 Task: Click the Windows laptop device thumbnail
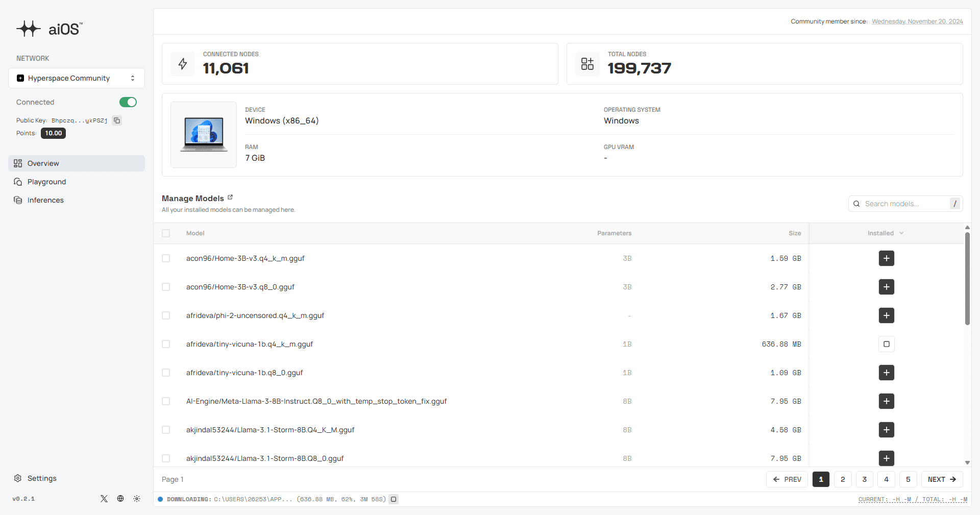[x=204, y=135]
